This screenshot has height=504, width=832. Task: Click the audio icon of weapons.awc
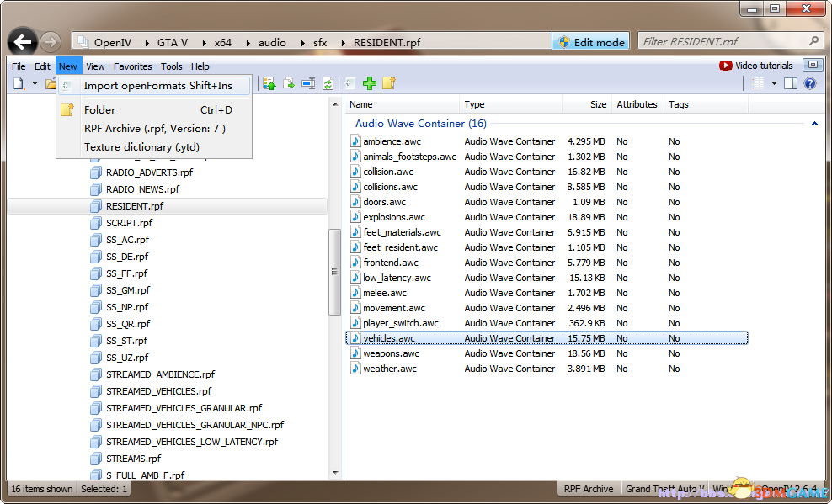click(355, 353)
